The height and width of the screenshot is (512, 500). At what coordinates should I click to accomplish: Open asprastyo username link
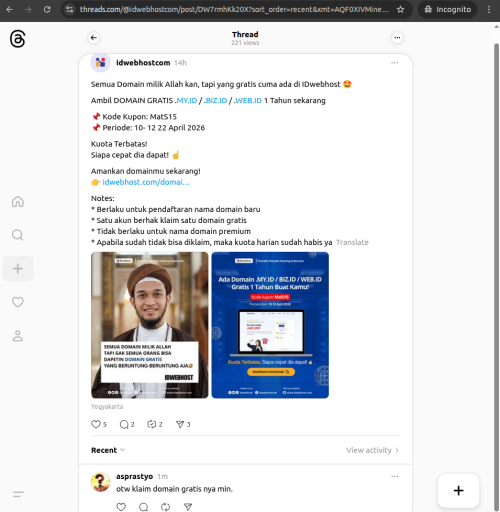pos(134,476)
